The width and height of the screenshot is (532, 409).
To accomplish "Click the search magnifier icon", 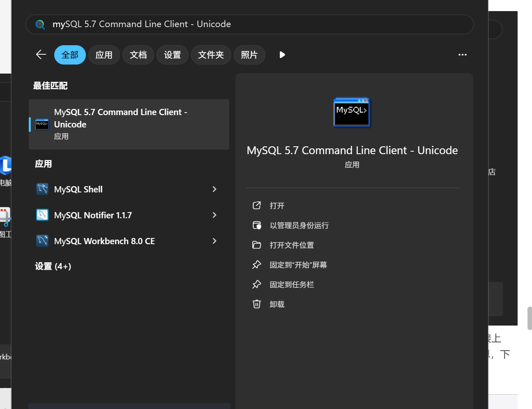I will tap(40, 24).
